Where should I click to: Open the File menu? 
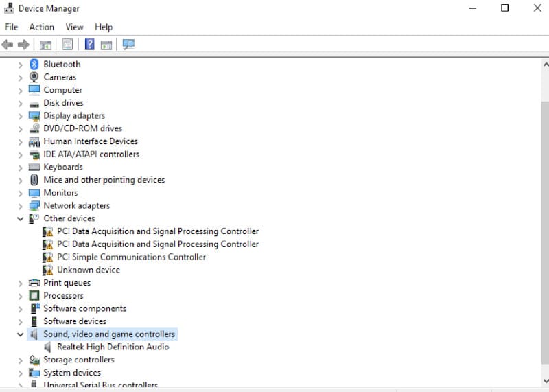click(12, 27)
